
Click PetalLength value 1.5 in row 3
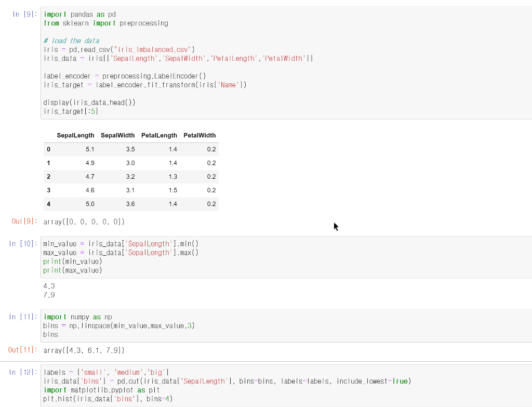[172, 190]
